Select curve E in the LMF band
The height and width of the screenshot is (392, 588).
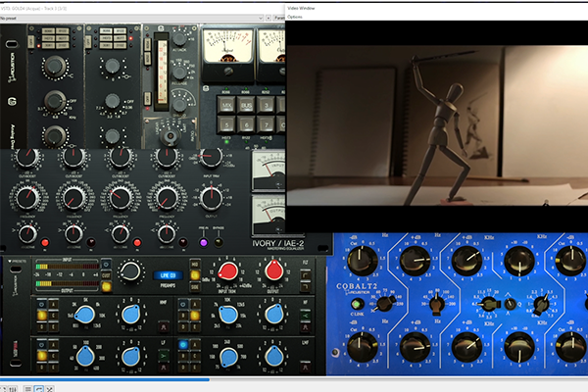click(x=195, y=367)
